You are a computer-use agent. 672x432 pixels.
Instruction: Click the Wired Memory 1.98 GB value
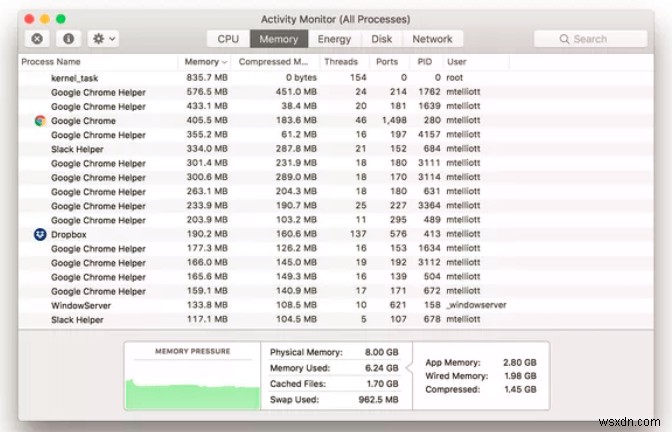(x=520, y=376)
